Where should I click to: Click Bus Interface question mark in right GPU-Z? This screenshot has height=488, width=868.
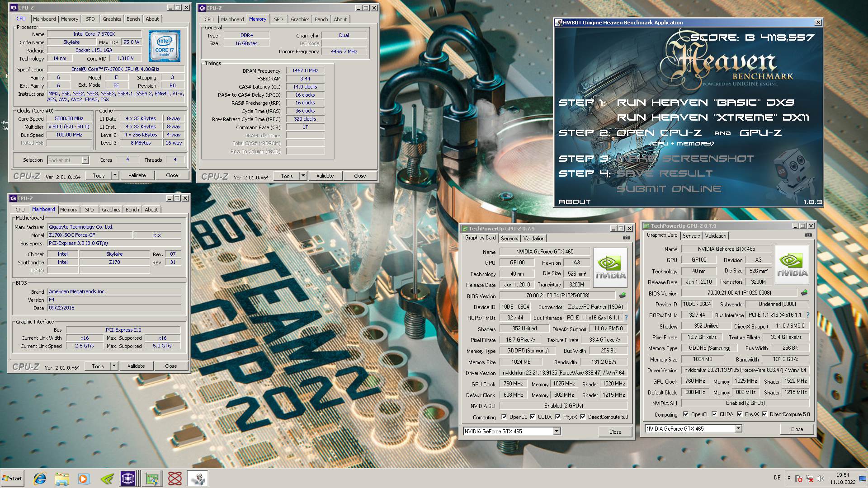[808, 315]
